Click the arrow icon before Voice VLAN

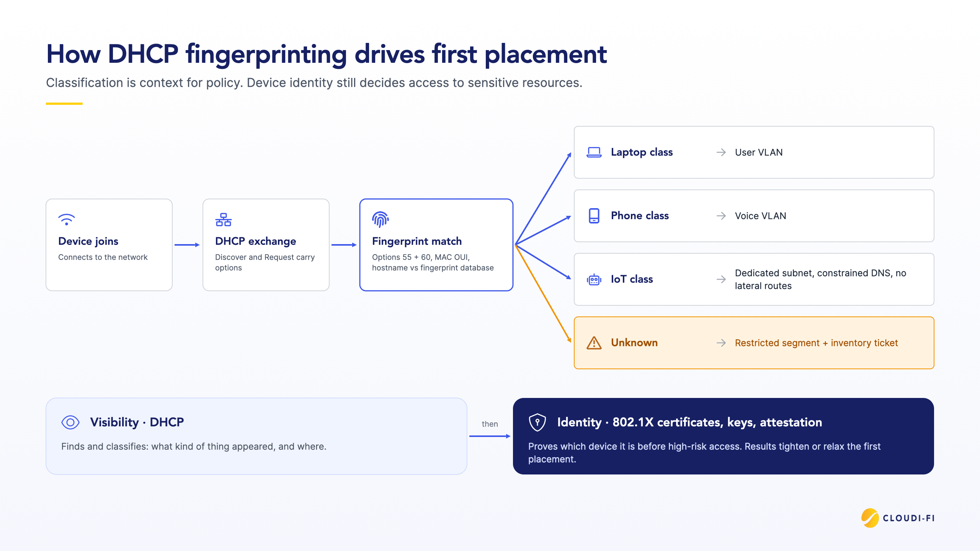point(721,216)
